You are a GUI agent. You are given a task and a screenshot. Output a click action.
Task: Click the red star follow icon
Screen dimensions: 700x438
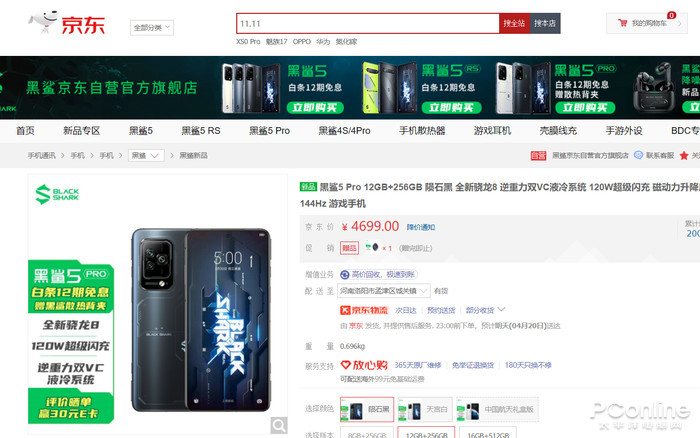[683, 155]
